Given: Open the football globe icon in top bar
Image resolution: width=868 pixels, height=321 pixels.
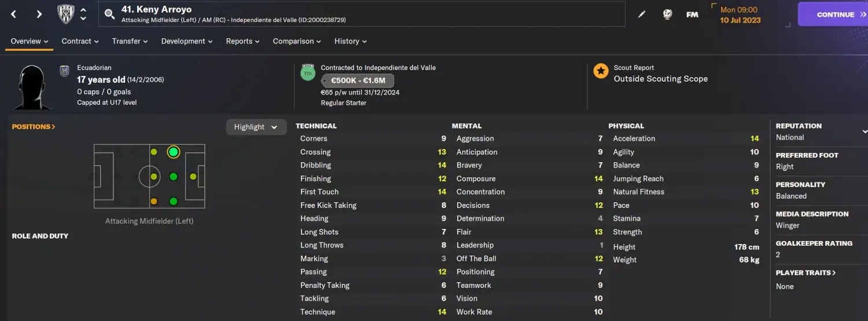Looking at the screenshot, I should coord(667,14).
